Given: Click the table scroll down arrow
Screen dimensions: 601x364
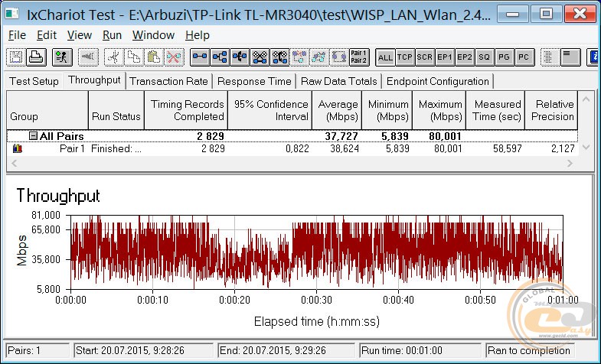Looking at the screenshot, I should pyautogui.click(x=586, y=148).
